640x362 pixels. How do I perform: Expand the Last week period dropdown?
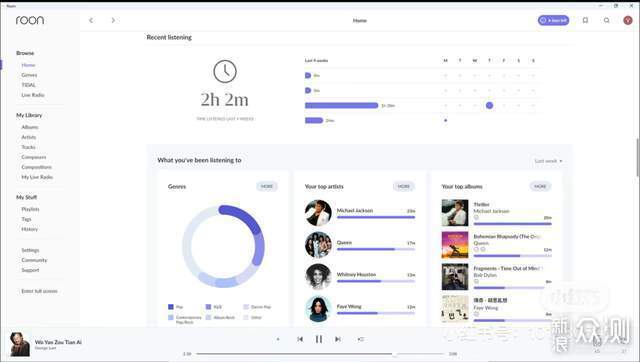tap(548, 161)
